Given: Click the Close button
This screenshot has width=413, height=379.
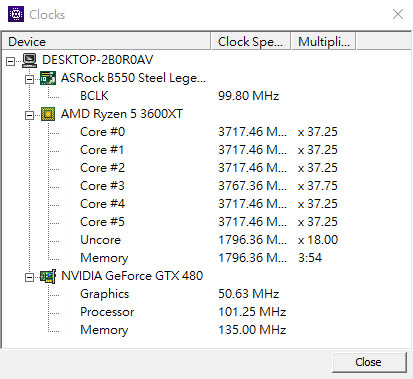Looking at the screenshot, I should 369,362.
